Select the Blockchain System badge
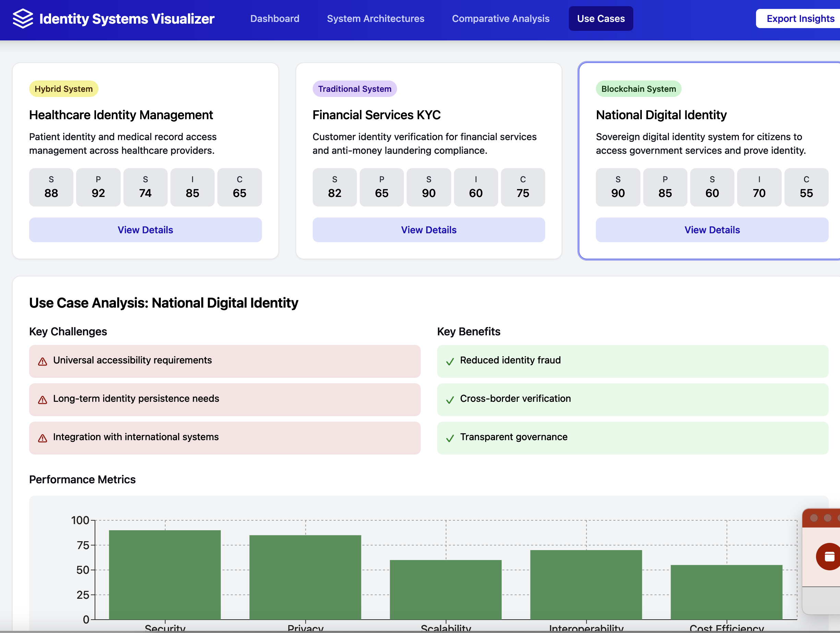Viewport: 840px width, 633px height. pos(638,89)
